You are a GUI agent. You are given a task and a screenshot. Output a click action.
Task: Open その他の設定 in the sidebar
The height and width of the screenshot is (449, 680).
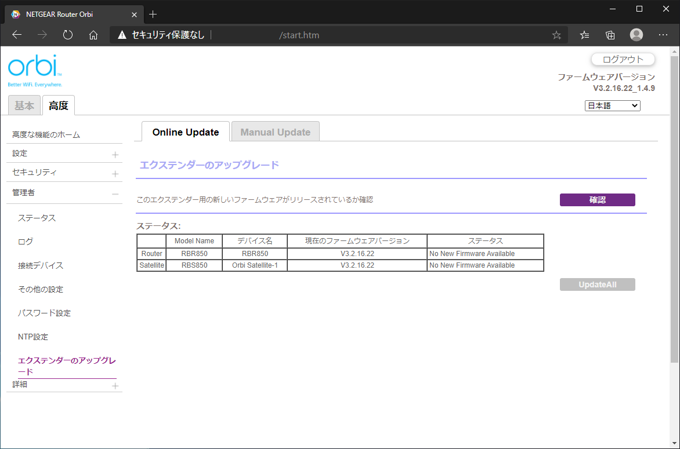pyautogui.click(x=40, y=289)
